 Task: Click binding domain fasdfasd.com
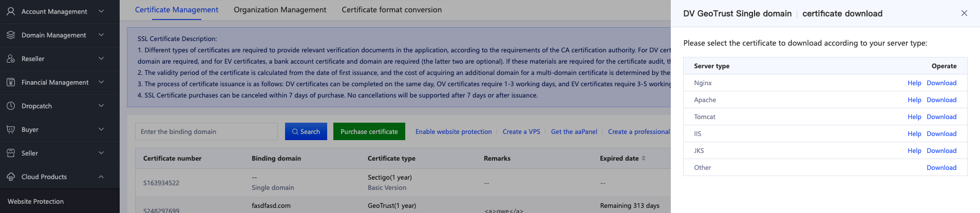coord(271,205)
